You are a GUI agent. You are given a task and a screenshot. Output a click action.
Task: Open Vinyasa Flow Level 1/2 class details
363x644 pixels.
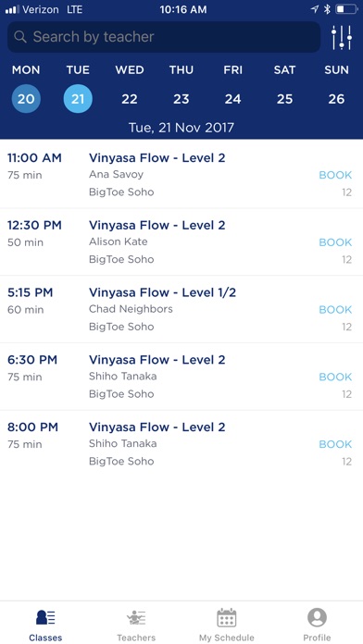162,292
